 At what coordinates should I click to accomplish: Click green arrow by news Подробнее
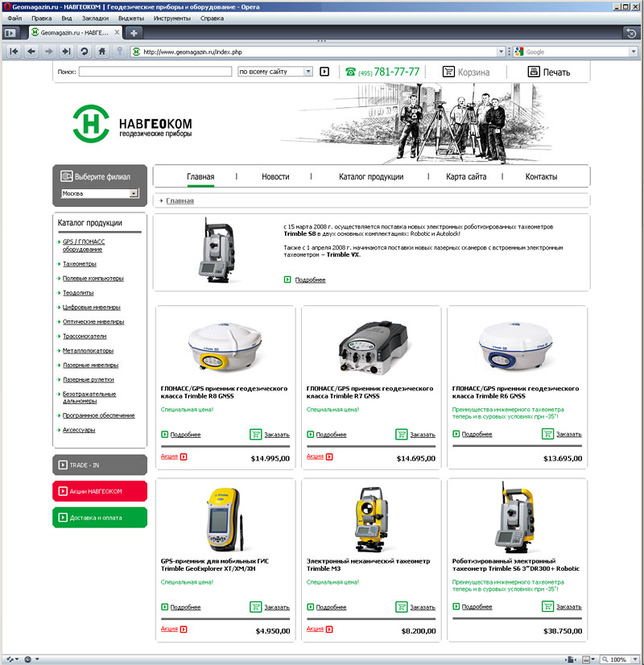click(287, 279)
